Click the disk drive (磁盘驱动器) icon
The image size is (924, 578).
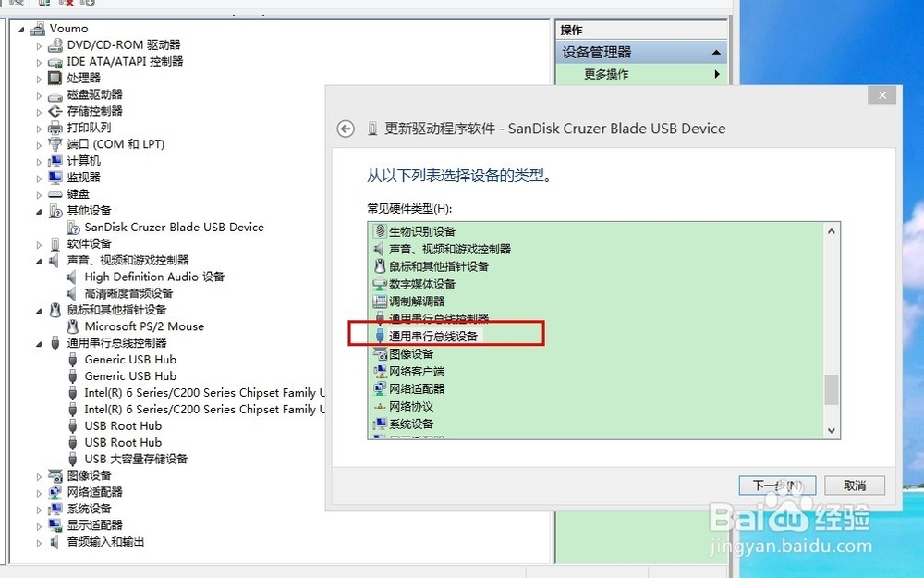[55, 95]
